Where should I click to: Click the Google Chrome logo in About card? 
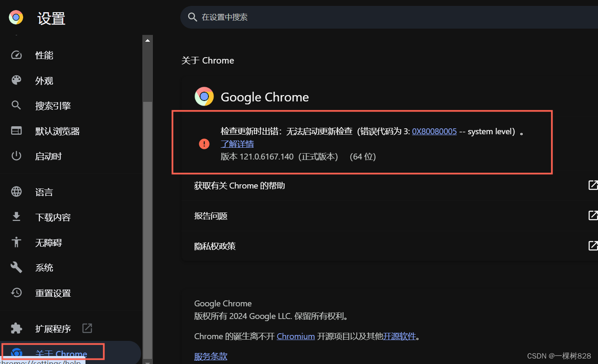(204, 97)
